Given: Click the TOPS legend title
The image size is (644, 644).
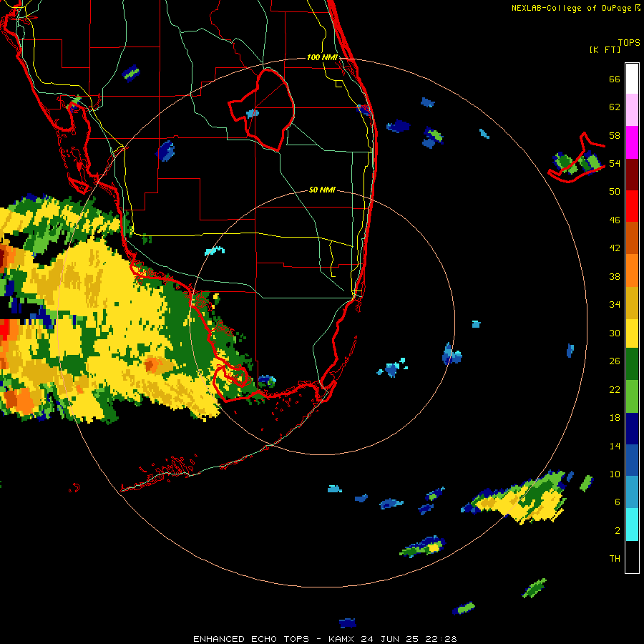Looking at the screenshot, I should click(x=629, y=43).
